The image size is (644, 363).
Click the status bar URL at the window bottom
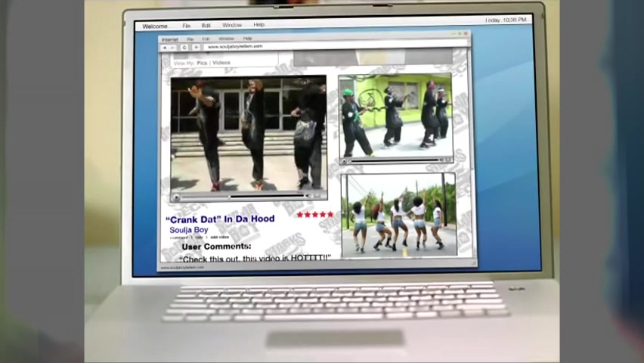coord(182,268)
